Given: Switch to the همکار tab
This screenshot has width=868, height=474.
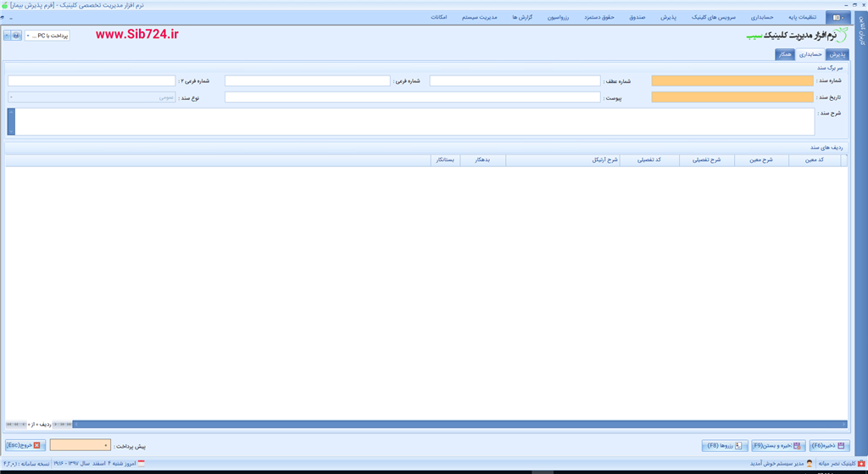Looking at the screenshot, I should [786, 54].
